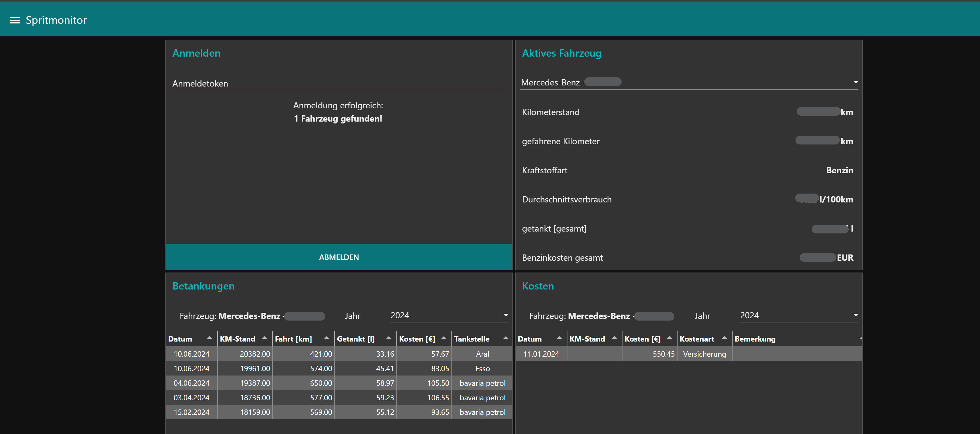Expand Jahr 2024 dropdown in Kosten
Screen dimensions: 980x434
click(x=798, y=315)
